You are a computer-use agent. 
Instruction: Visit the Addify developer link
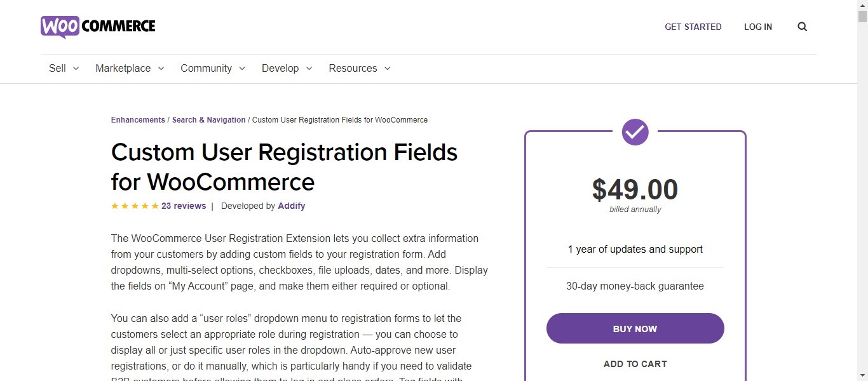coord(292,206)
